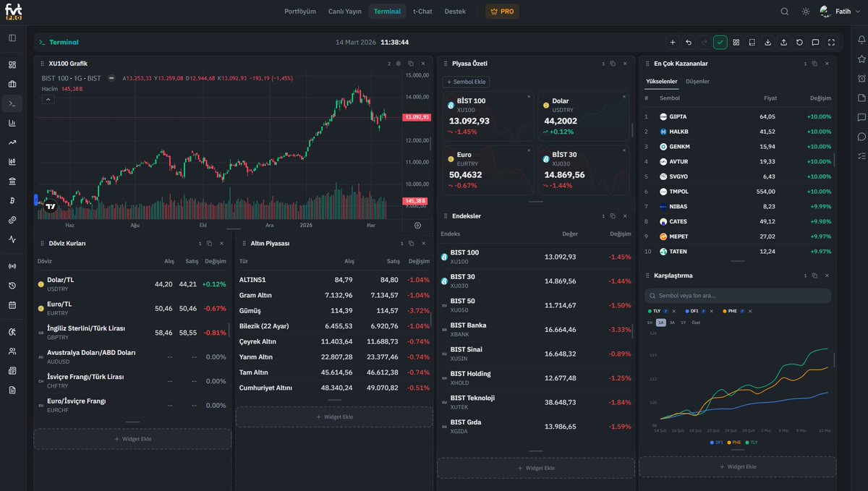Toggle BIST 100 series visibility on chart
This screenshot has width=868, height=491.
click(112, 78)
